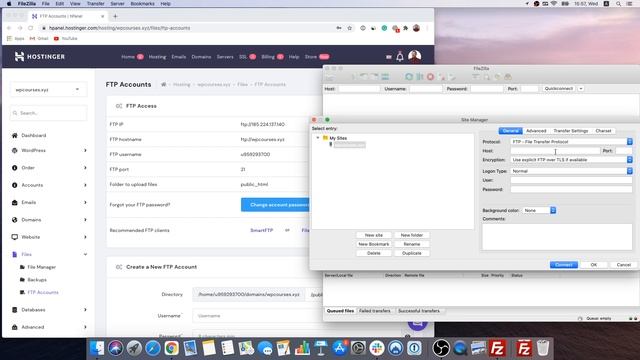Click process queue icon in FileZilla toolbar

[420, 77]
